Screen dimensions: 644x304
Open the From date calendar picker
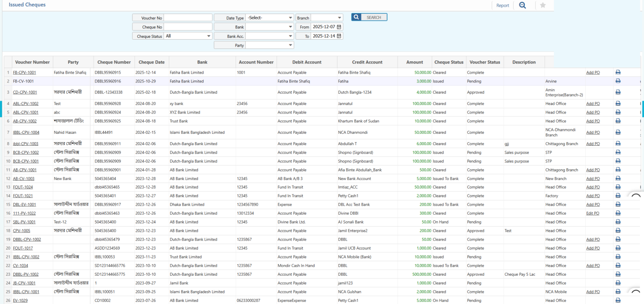click(339, 27)
